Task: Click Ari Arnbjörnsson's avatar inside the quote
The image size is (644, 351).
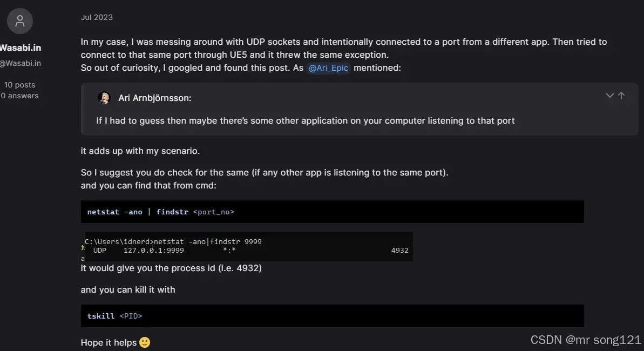Action: 104,98
